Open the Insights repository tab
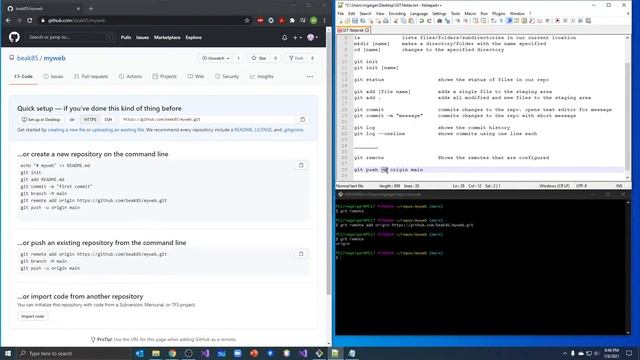 (x=262, y=76)
